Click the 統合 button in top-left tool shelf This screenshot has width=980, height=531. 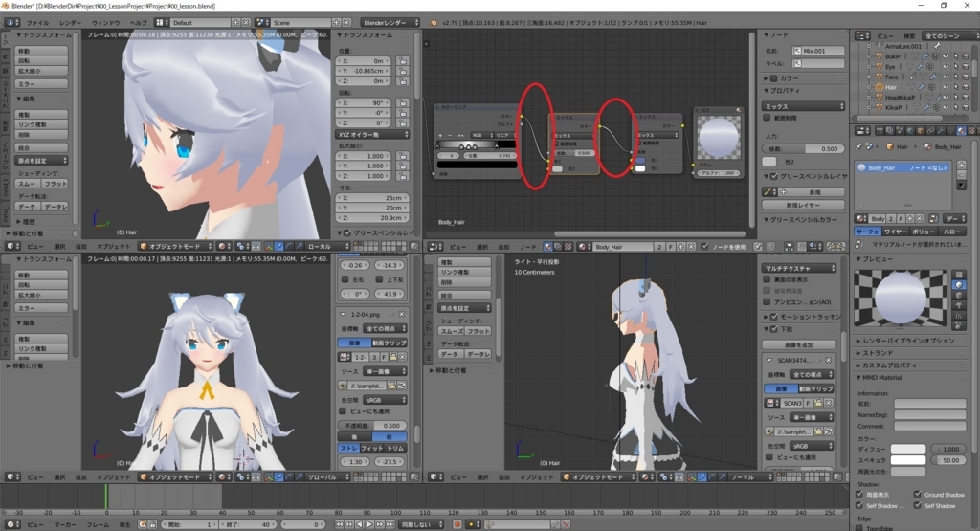[41, 148]
